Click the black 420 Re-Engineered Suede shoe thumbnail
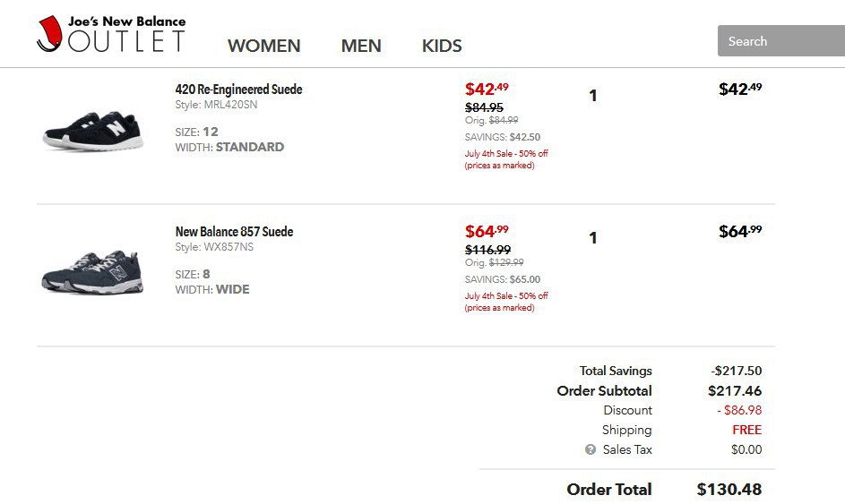Screen dimensions: 845x504 pos(93,131)
